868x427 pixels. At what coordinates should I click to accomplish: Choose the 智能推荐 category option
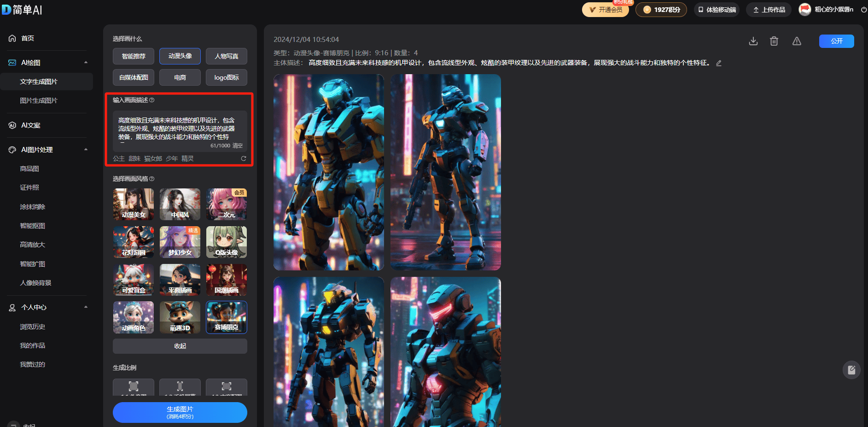click(134, 56)
